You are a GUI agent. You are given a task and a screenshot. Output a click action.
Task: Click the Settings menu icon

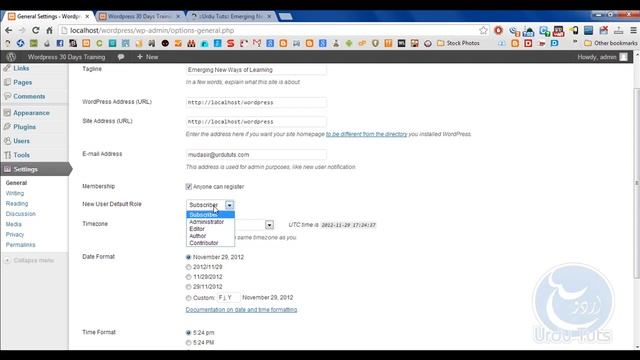pyautogui.click(x=7, y=169)
